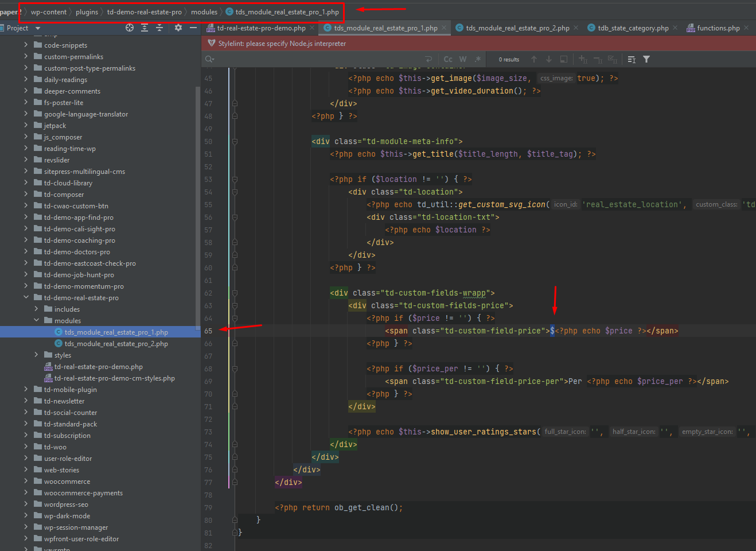This screenshot has height=551, width=756.
Task: Hide the Project tool window
Action: click(x=193, y=28)
